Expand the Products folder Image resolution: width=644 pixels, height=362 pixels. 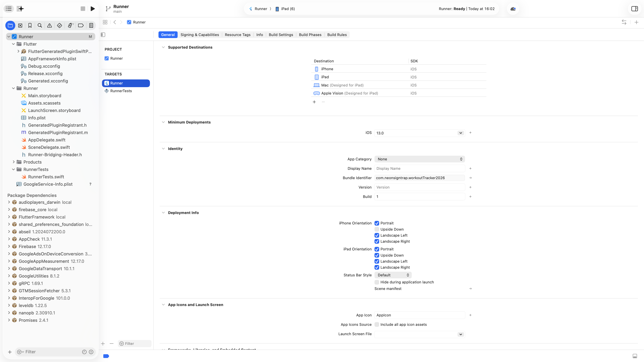(x=13, y=162)
